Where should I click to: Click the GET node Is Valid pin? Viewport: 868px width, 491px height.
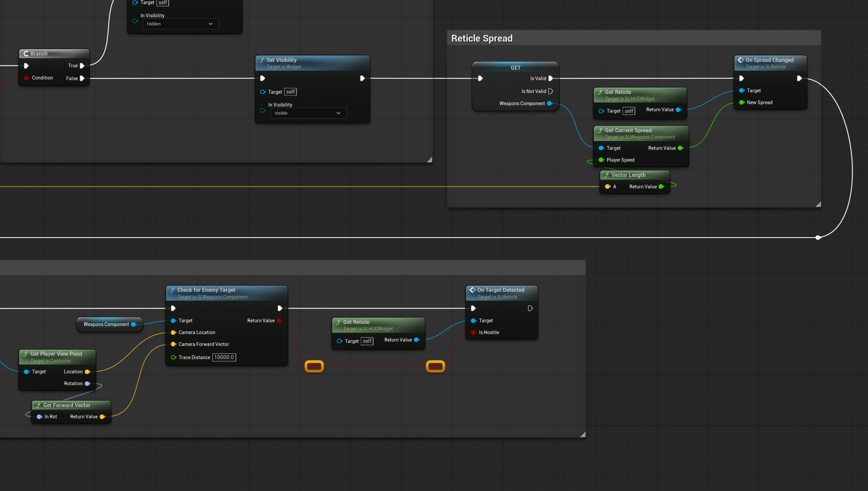[x=551, y=78]
